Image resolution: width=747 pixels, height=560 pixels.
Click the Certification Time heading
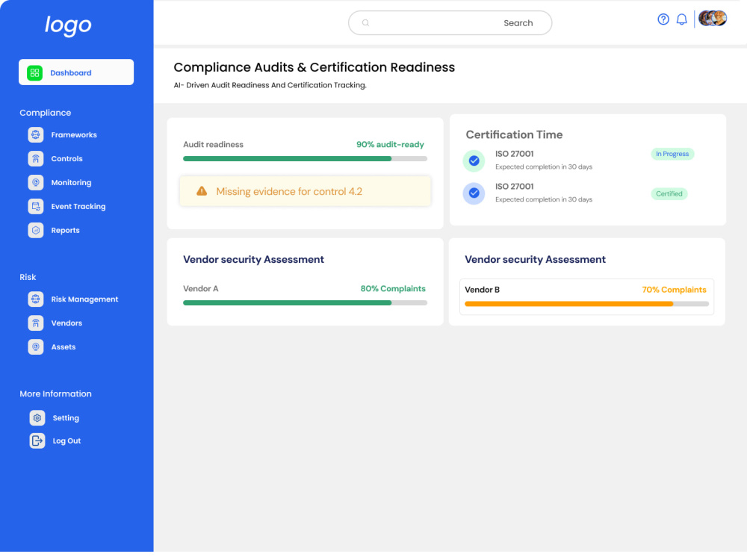pyautogui.click(x=514, y=134)
